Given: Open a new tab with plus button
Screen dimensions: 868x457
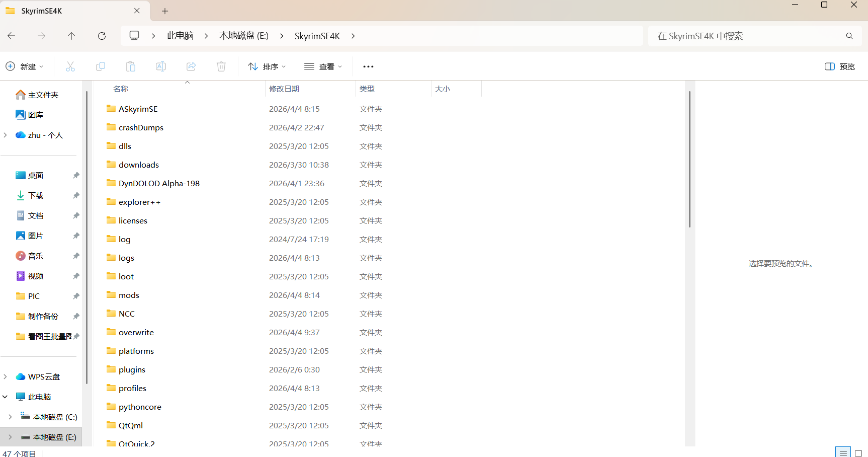Looking at the screenshot, I should (165, 11).
